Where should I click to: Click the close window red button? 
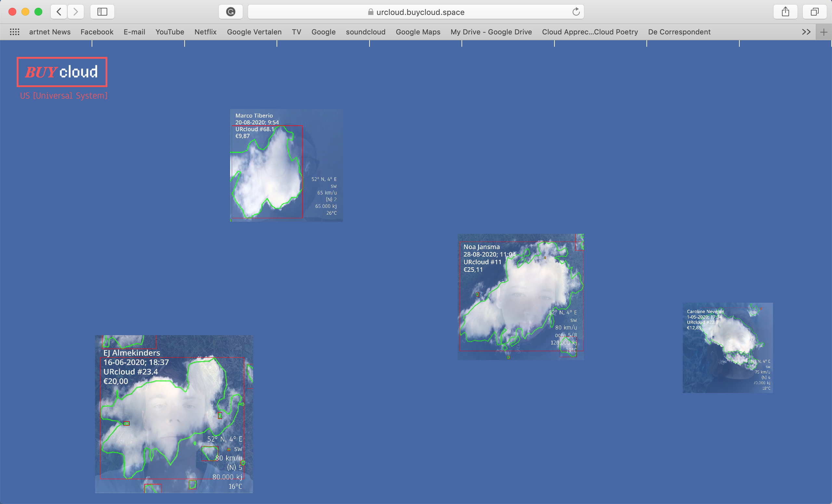[12, 12]
